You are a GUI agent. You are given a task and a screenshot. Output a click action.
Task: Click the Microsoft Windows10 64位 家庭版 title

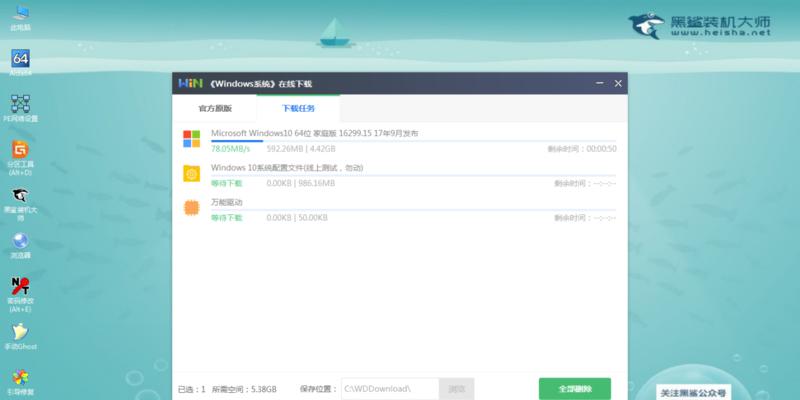314,133
